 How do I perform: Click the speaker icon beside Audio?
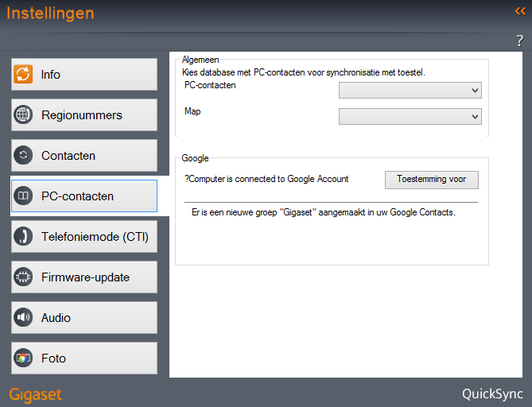point(23,317)
